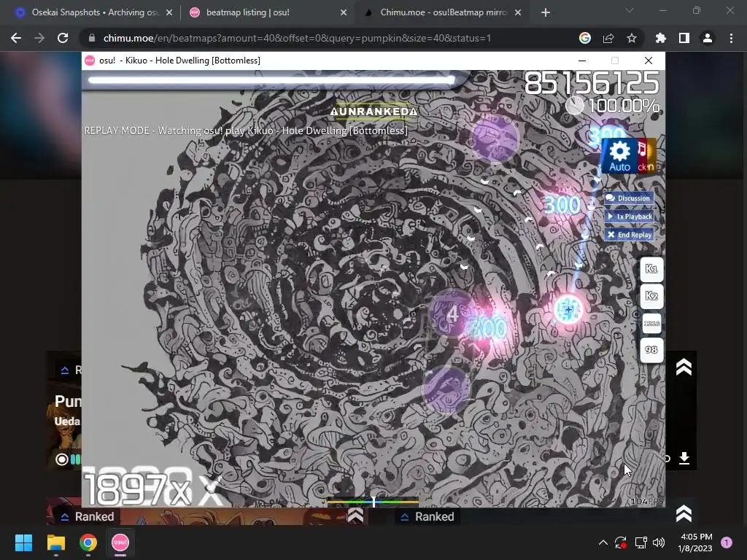Screen dimensions: 747x560
Task: Show hidden system tray icons
Action: [603, 542]
